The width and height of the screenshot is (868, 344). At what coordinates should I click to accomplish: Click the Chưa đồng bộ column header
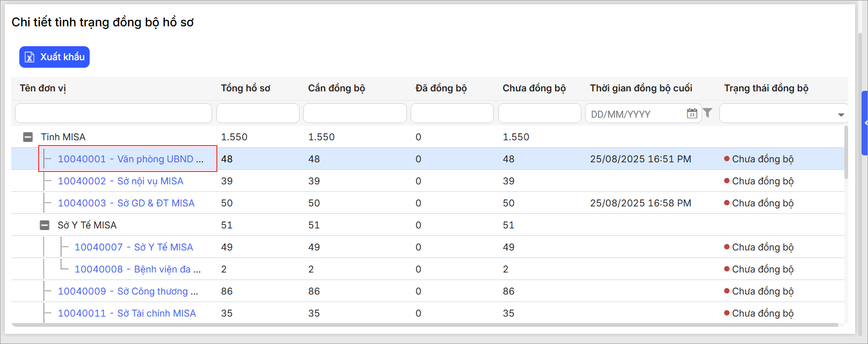coord(534,88)
